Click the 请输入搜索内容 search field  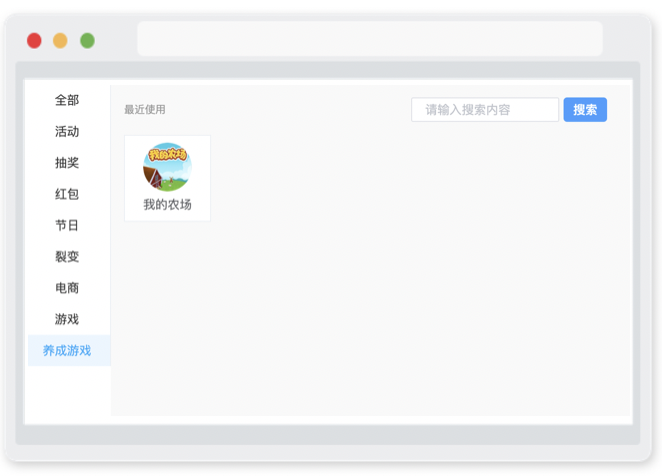click(x=485, y=110)
